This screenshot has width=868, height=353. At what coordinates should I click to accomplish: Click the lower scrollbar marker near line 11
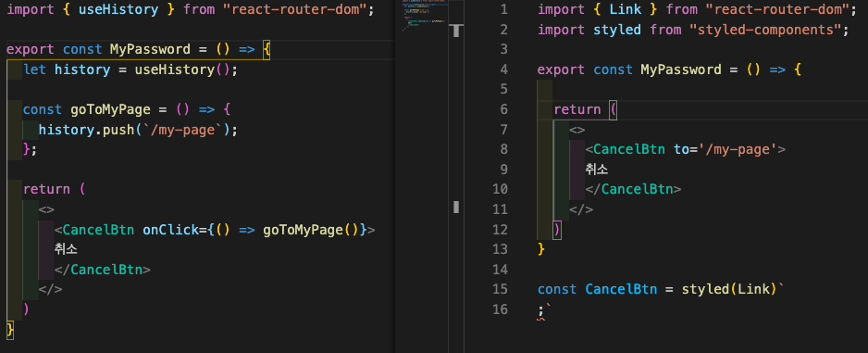click(x=456, y=207)
